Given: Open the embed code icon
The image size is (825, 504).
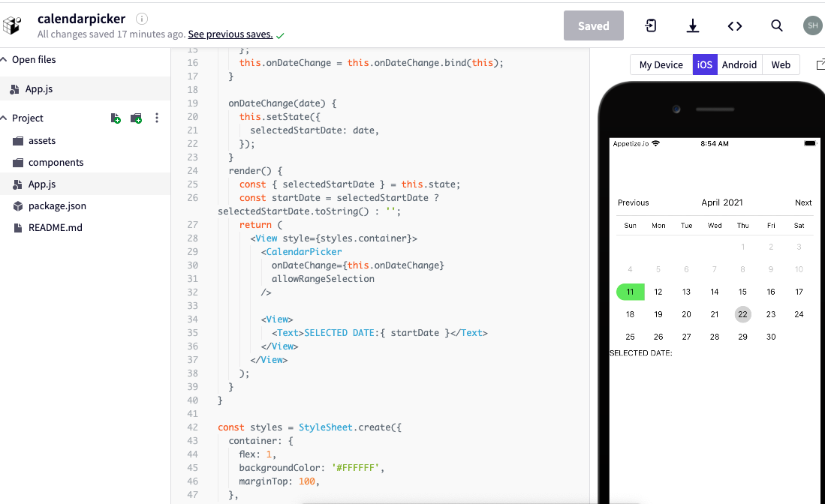Looking at the screenshot, I should [735, 26].
